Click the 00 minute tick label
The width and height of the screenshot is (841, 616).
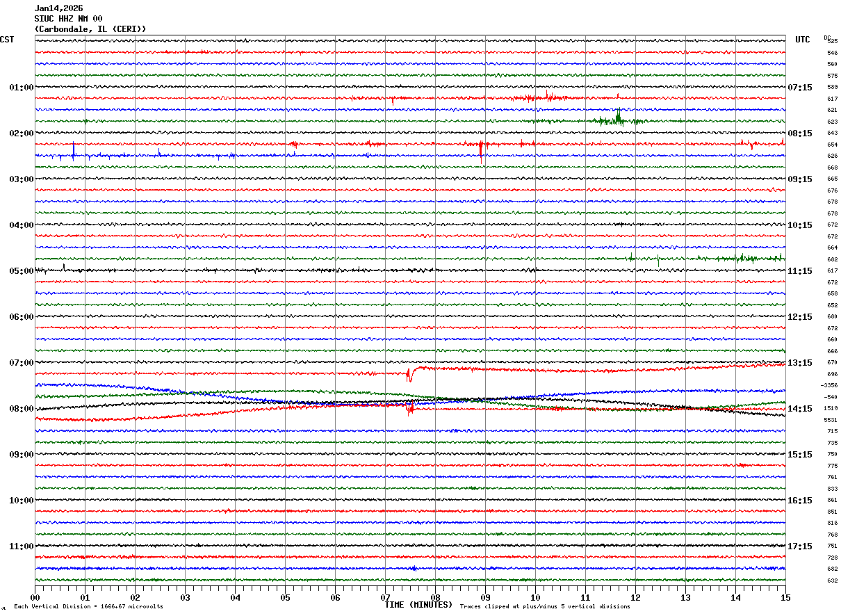pyautogui.click(x=35, y=597)
